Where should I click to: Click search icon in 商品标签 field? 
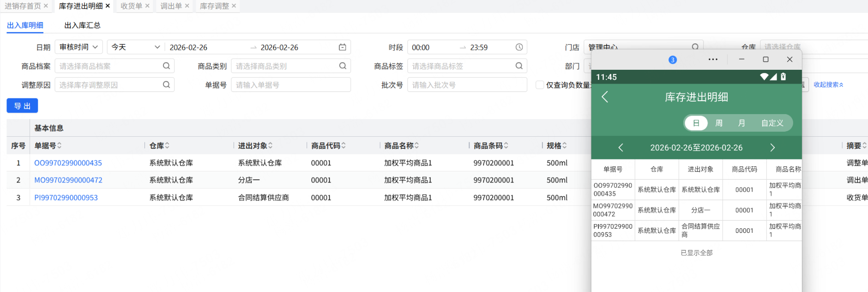click(x=519, y=66)
